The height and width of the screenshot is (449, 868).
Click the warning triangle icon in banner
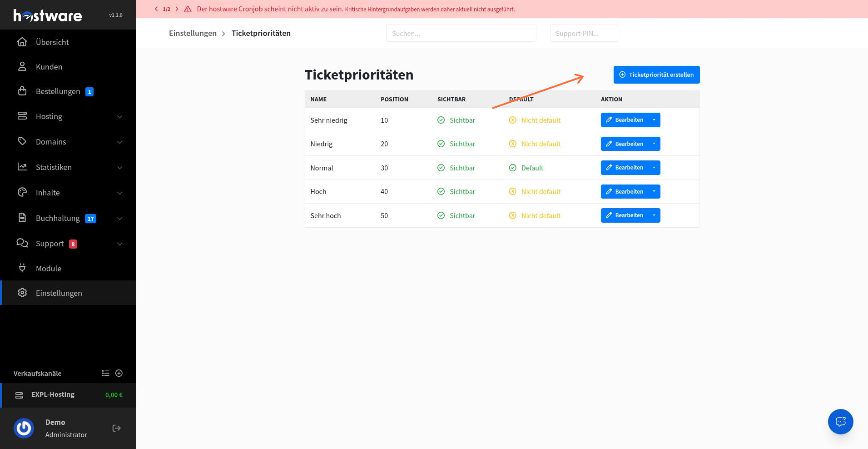point(188,9)
